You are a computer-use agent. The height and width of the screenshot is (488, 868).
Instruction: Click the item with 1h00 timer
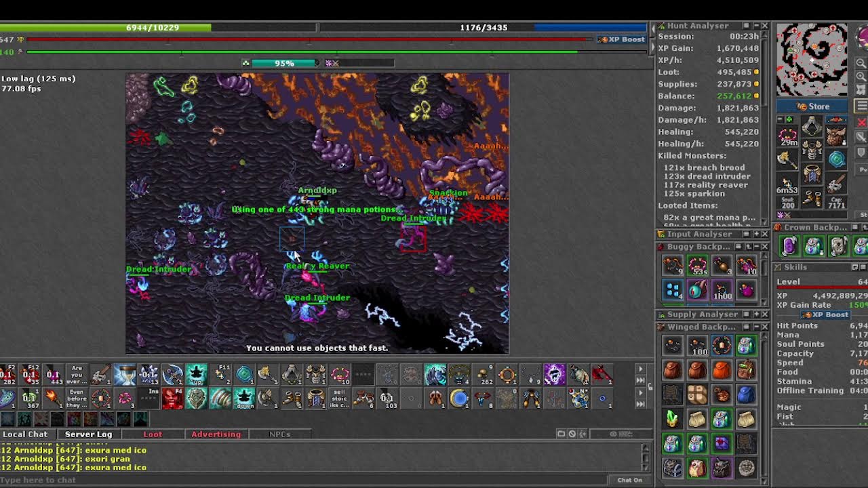click(x=722, y=289)
